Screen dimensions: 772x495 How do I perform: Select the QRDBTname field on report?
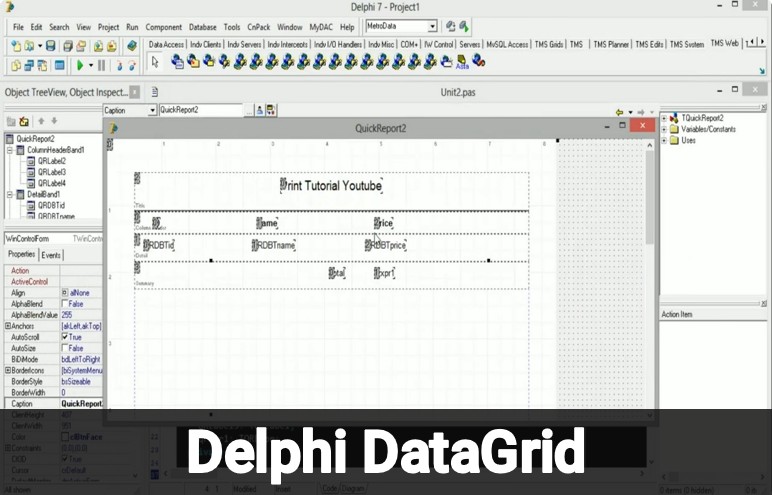[x=274, y=245]
